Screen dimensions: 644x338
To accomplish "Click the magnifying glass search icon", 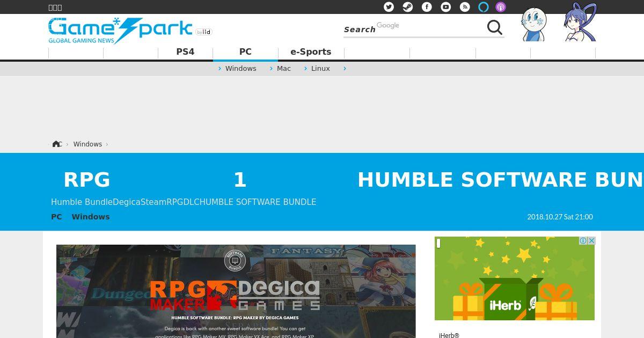I will 495,27.
